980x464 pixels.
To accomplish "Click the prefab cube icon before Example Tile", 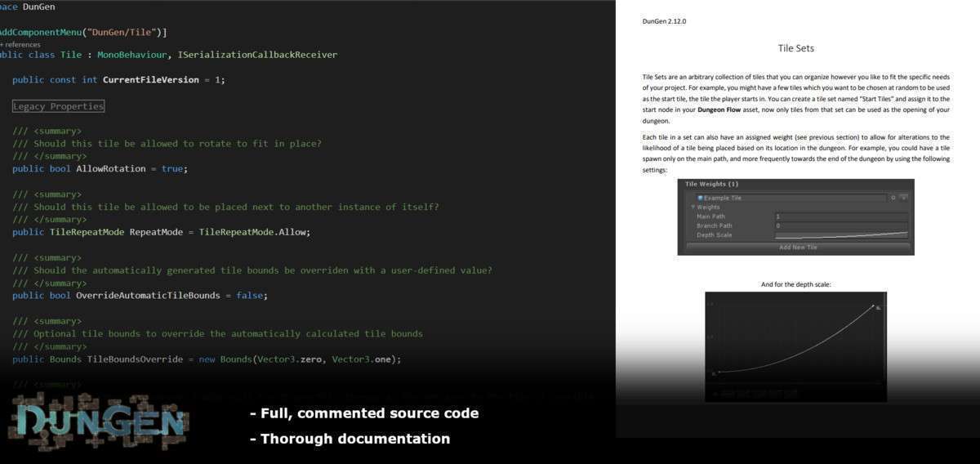I will coord(701,198).
